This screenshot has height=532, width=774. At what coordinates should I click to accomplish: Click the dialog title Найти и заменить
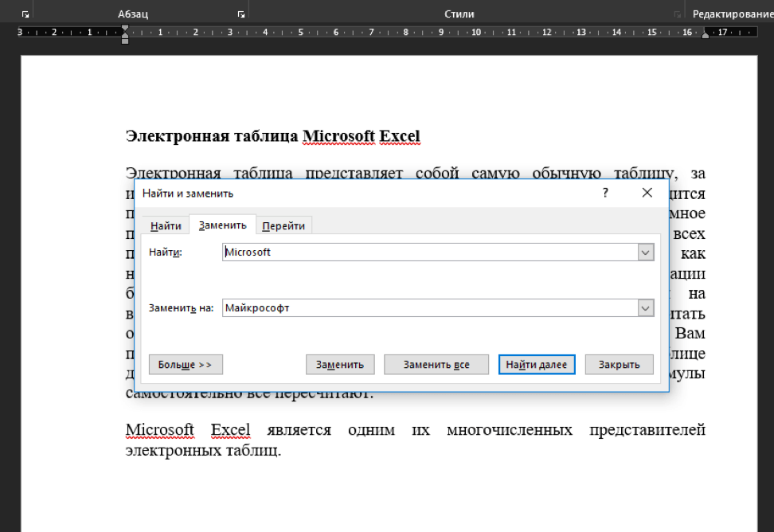[x=188, y=194]
